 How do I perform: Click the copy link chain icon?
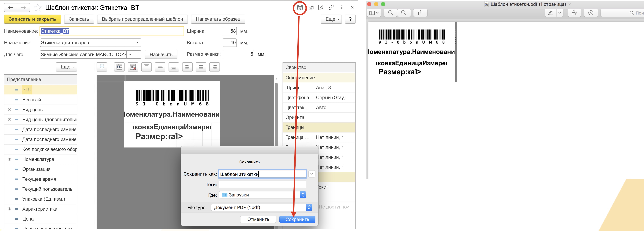click(x=331, y=7)
